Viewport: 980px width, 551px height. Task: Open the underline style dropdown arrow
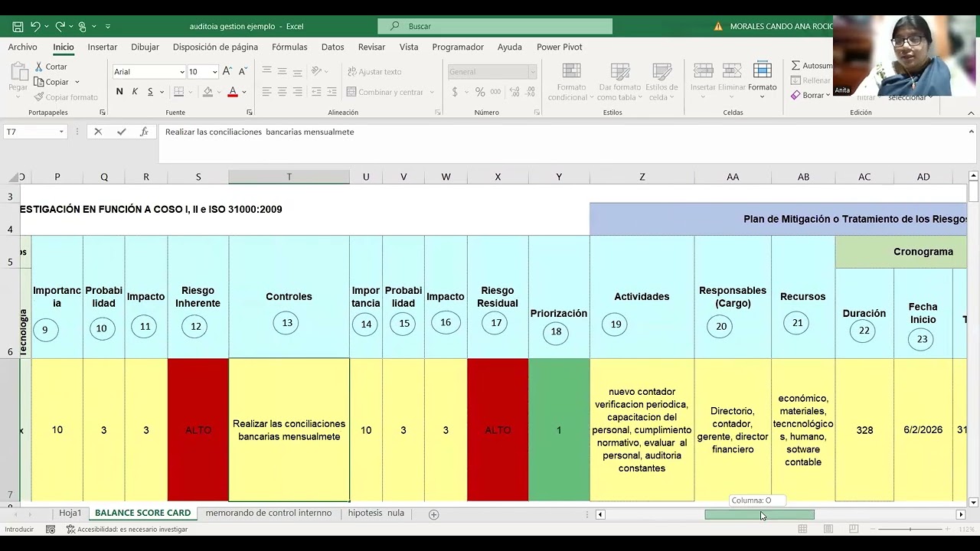tap(162, 92)
